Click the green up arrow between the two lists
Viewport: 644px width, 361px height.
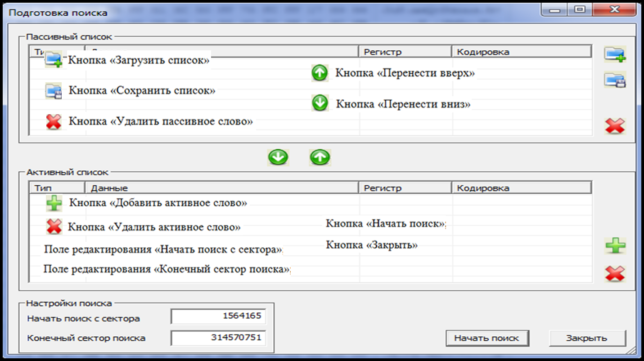(x=320, y=157)
